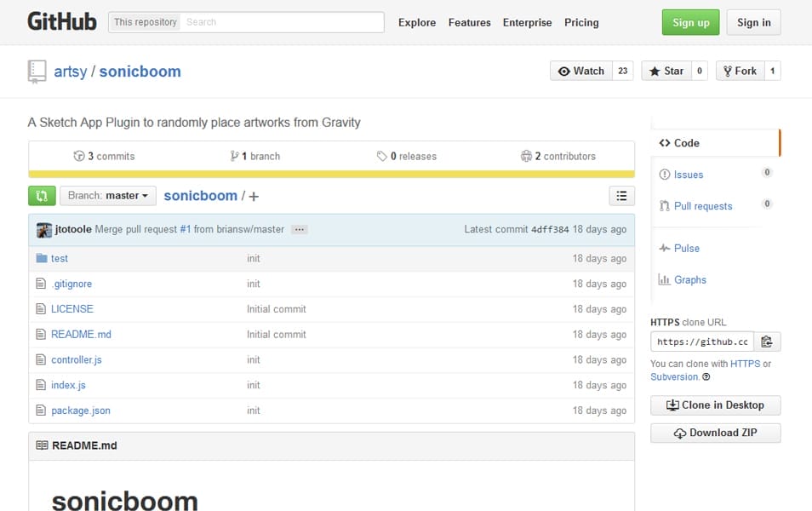This screenshot has width=812, height=511.
Task: Click the Download ZIP button
Action: tap(715, 433)
